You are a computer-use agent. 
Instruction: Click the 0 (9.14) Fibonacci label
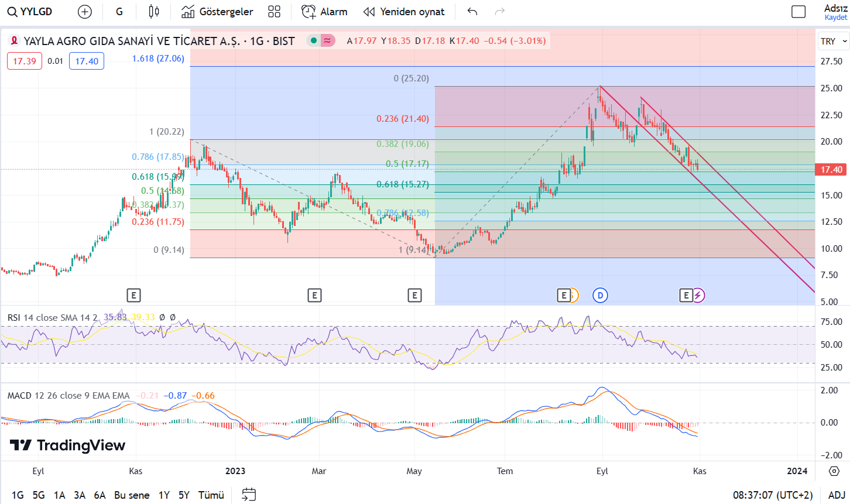(169, 250)
